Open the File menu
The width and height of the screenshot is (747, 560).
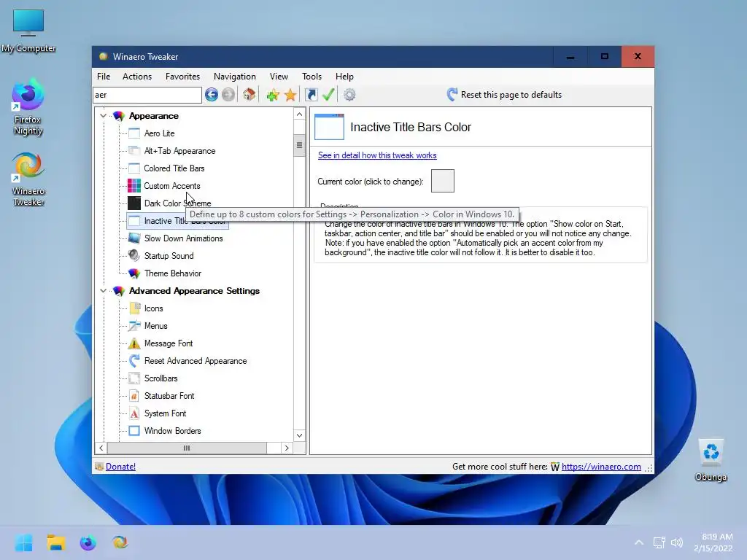[104, 77]
